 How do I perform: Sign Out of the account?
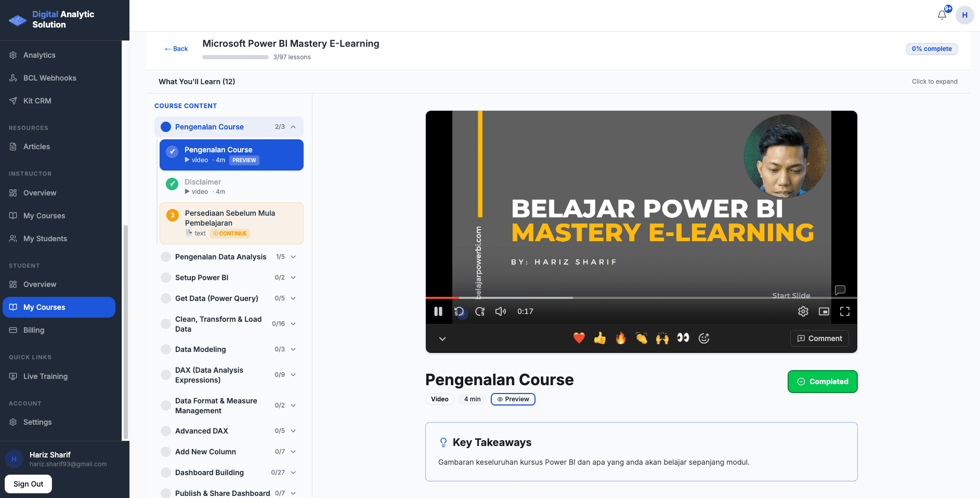(x=29, y=484)
